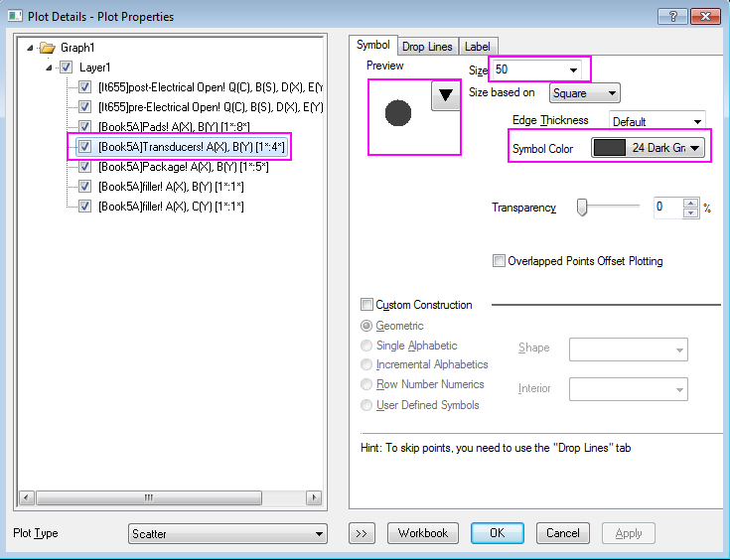Open the Size dropdown
Image resolution: width=730 pixels, height=560 pixels.
pos(574,70)
